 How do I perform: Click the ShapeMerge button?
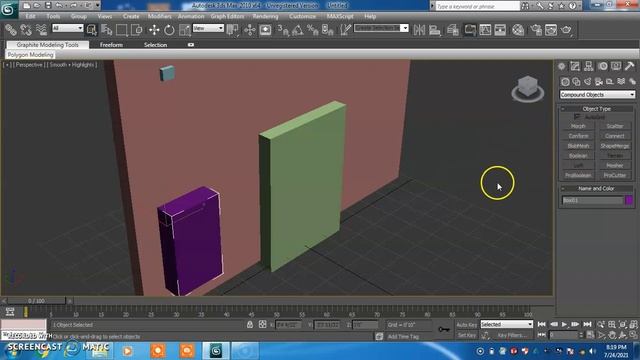615,146
